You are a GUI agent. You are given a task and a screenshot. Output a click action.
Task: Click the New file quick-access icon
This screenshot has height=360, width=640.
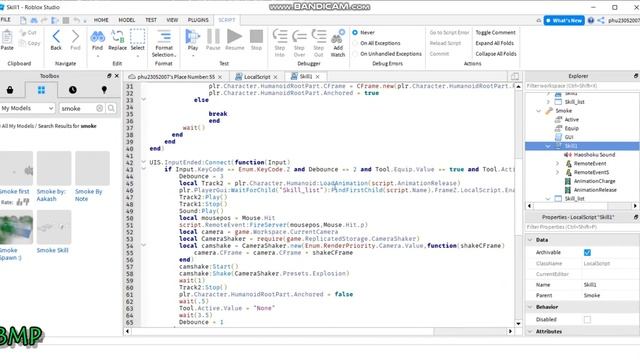point(23,20)
